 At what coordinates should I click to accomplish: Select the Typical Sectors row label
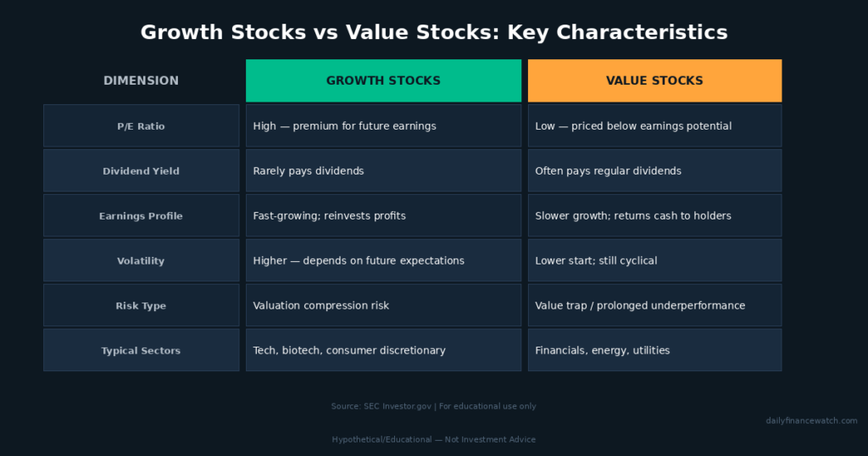pyautogui.click(x=142, y=350)
